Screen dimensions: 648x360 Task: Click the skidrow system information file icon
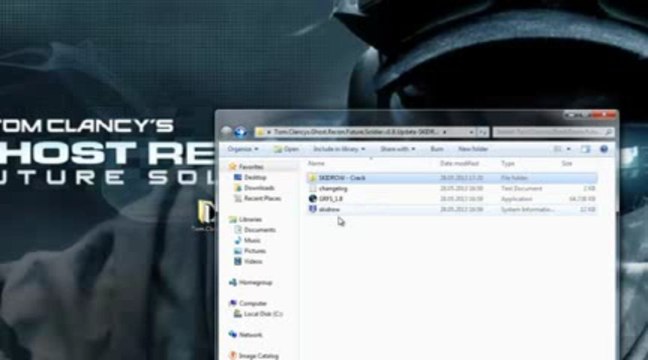point(313,209)
